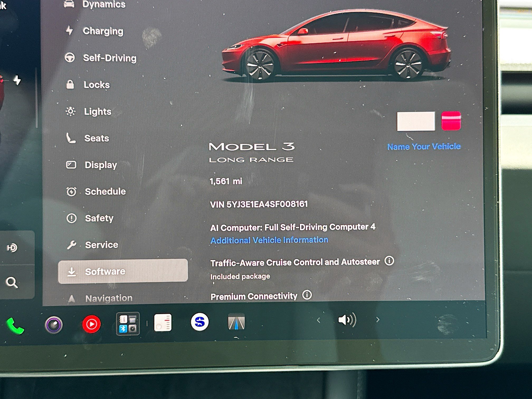Tap the search magnifier icon
This screenshot has height=399, width=532.
click(12, 283)
